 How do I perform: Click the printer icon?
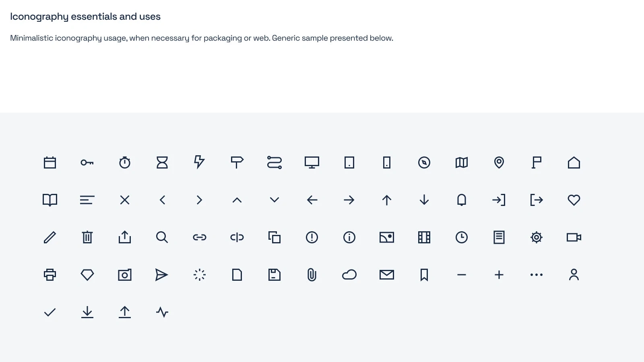pos(50,275)
